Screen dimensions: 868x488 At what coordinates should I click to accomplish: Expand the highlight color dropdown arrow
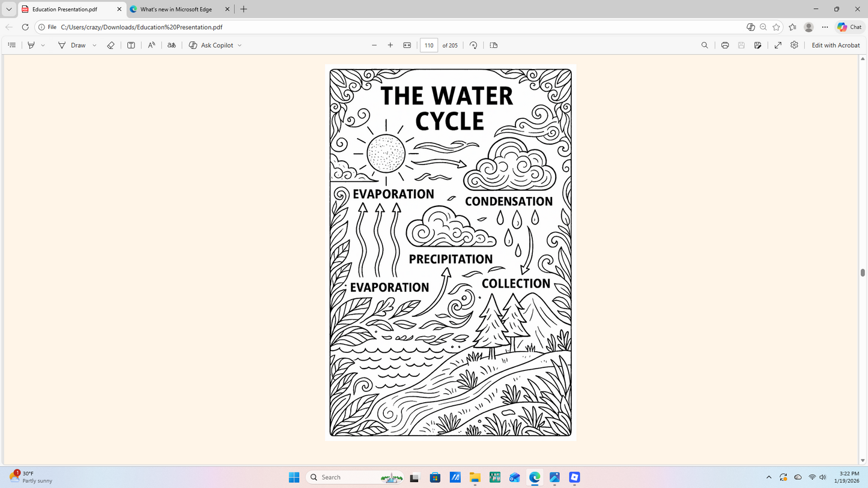pos(43,45)
